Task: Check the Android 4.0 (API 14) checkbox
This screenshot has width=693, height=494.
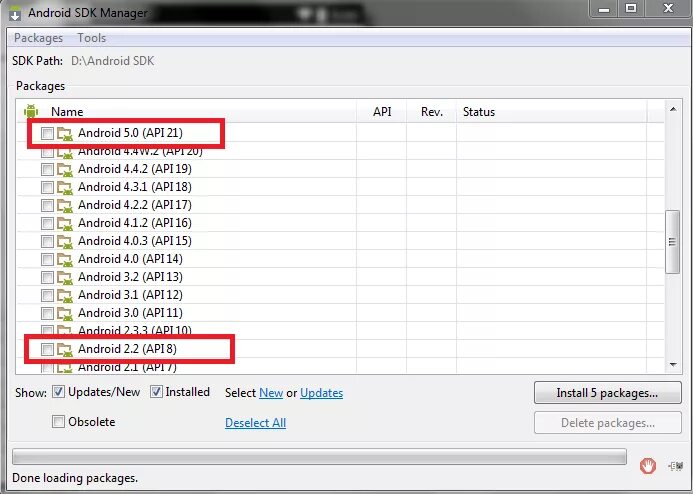Action: click(x=47, y=259)
